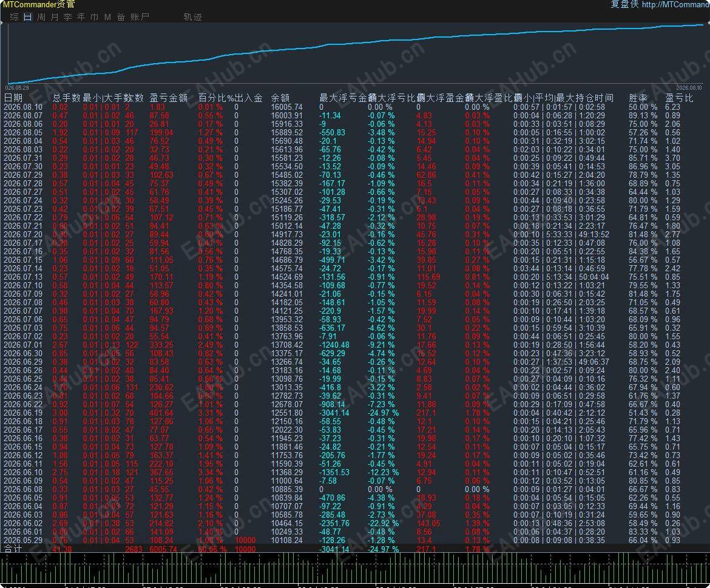Open the 账户 account tab
This screenshot has width=710, height=588.
140,17
